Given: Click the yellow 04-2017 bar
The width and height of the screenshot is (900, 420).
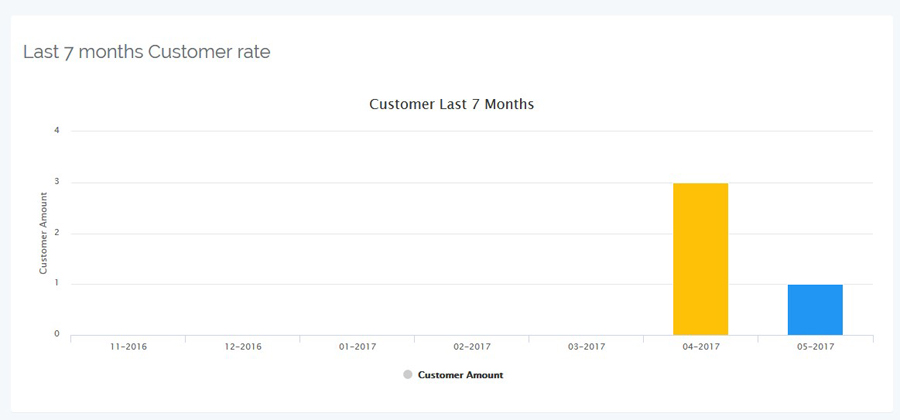Looking at the screenshot, I should (x=700, y=259).
